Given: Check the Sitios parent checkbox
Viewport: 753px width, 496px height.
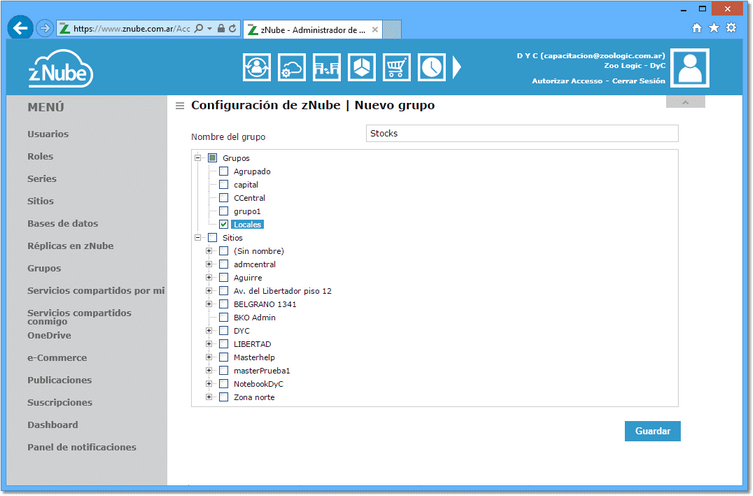Looking at the screenshot, I should (x=212, y=238).
